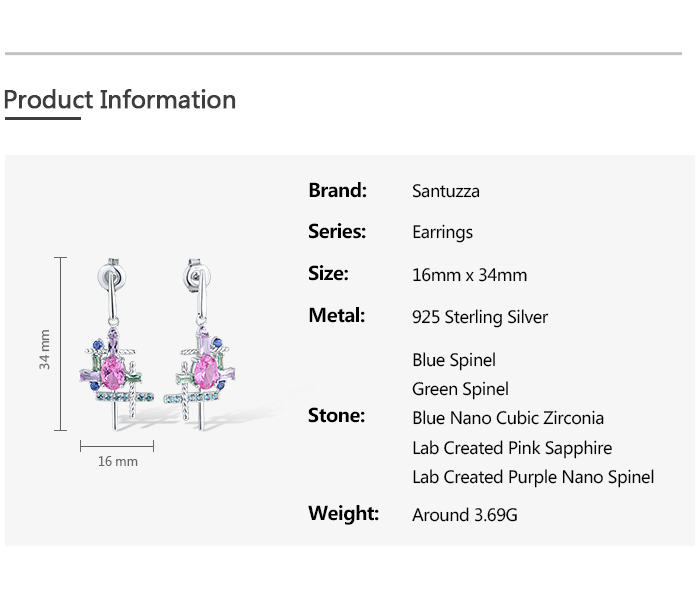Click the left earring image

[x=119, y=350]
